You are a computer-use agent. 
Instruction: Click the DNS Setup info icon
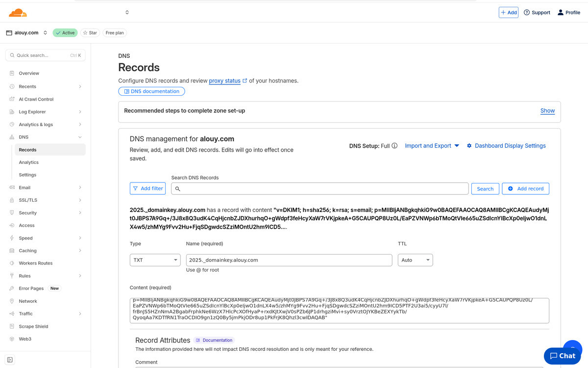[x=394, y=146]
